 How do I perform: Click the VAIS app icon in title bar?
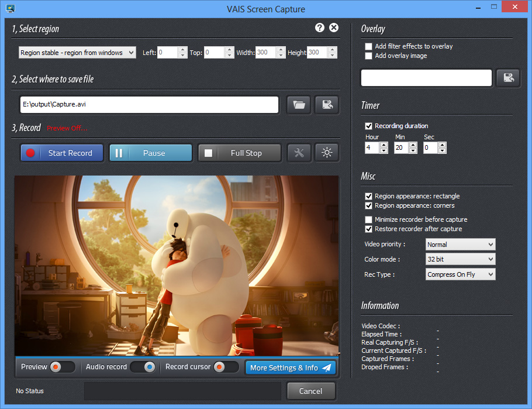[x=10, y=9]
